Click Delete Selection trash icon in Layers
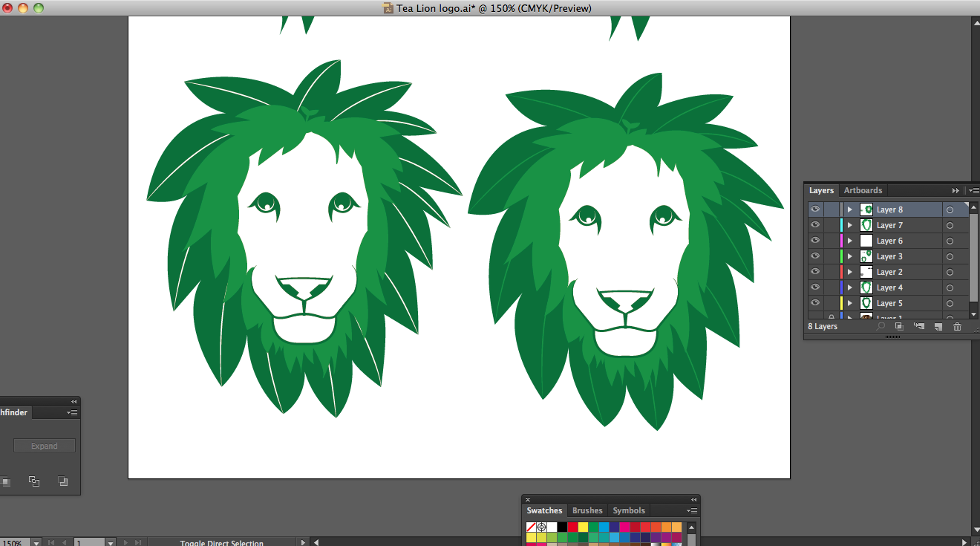The width and height of the screenshot is (980, 546). point(957,326)
